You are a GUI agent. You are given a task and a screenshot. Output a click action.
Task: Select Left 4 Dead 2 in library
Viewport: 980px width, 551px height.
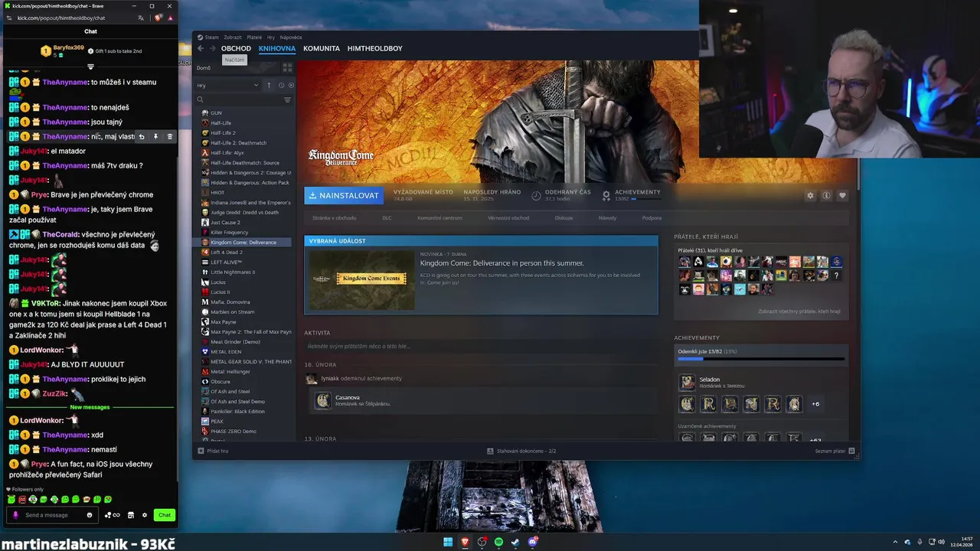coord(227,253)
